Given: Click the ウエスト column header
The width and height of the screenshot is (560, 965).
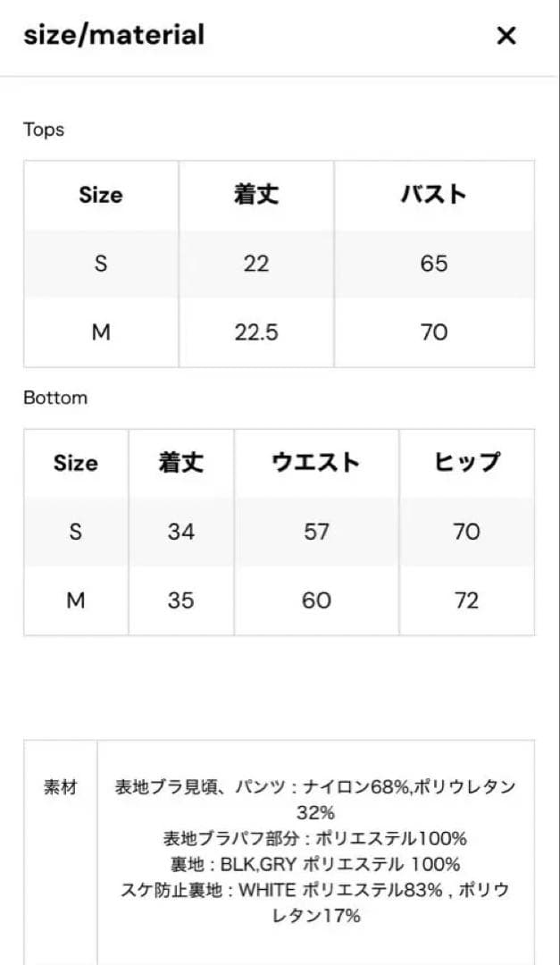Looking at the screenshot, I should tap(315, 463).
